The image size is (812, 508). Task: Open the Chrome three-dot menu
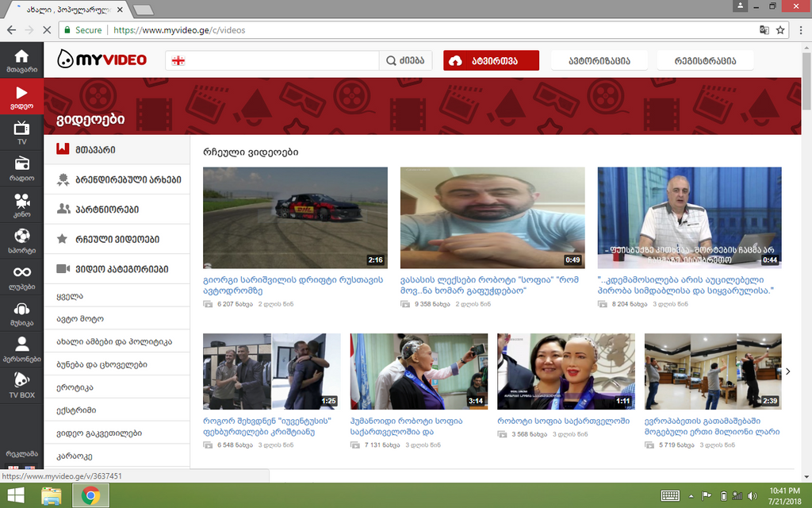[x=802, y=30]
